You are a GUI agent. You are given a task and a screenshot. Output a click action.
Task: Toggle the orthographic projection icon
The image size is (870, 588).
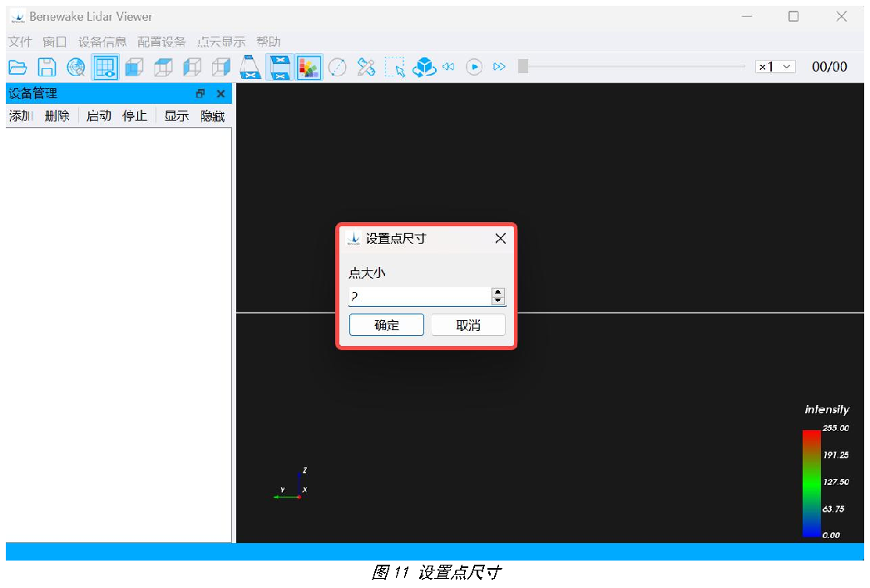click(280, 67)
